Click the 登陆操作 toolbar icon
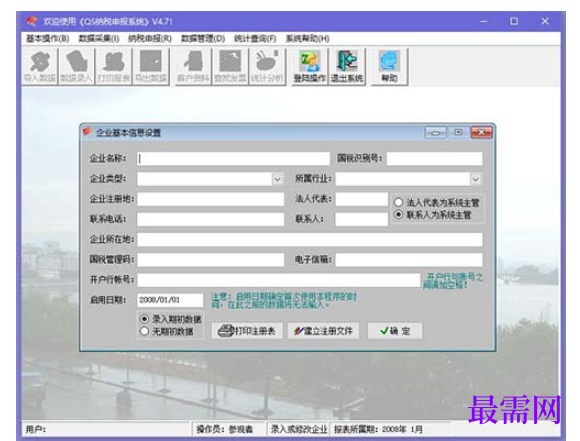The width and height of the screenshot is (580, 441). point(310,67)
